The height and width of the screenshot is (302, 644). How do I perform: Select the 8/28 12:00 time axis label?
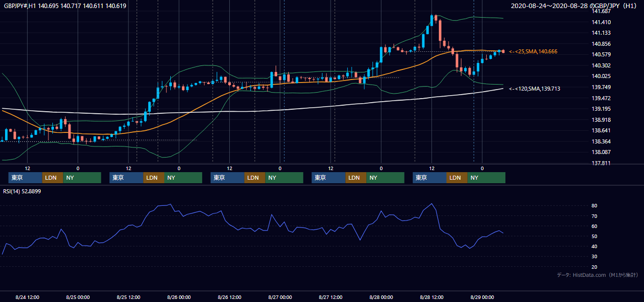(x=432, y=297)
